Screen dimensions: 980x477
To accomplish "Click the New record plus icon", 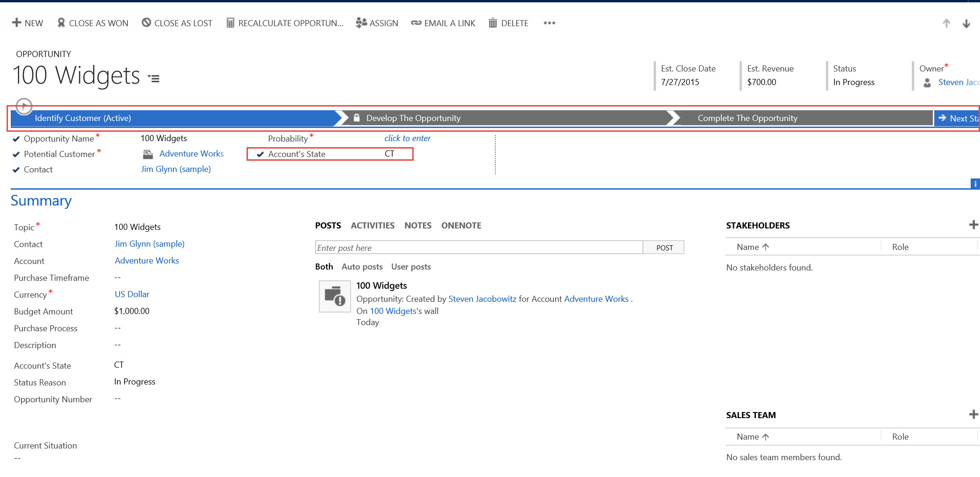I will [17, 23].
